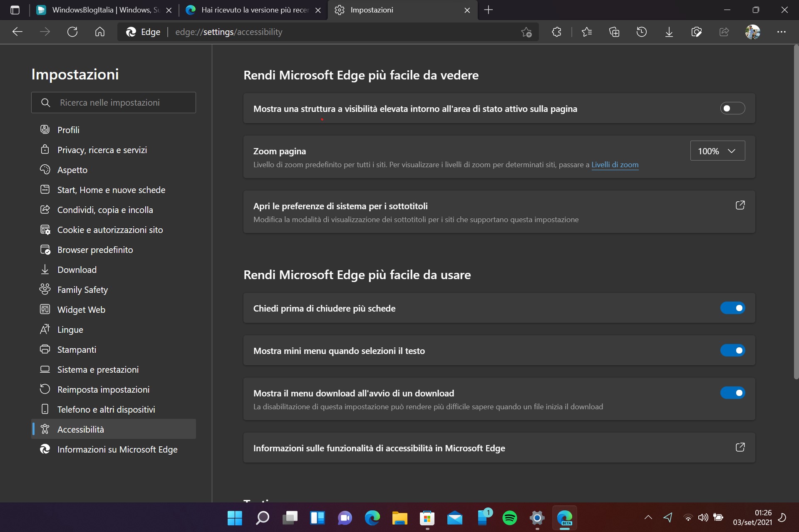Follow the 'Livelli di zoom' link
The height and width of the screenshot is (532, 799).
click(x=615, y=165)
